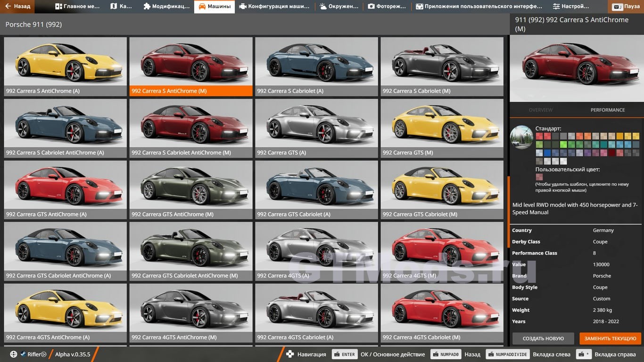Select the silver 992 Carrera GTS (A)
The width and height of the screenshot is (644, 362).
(316, 128)
